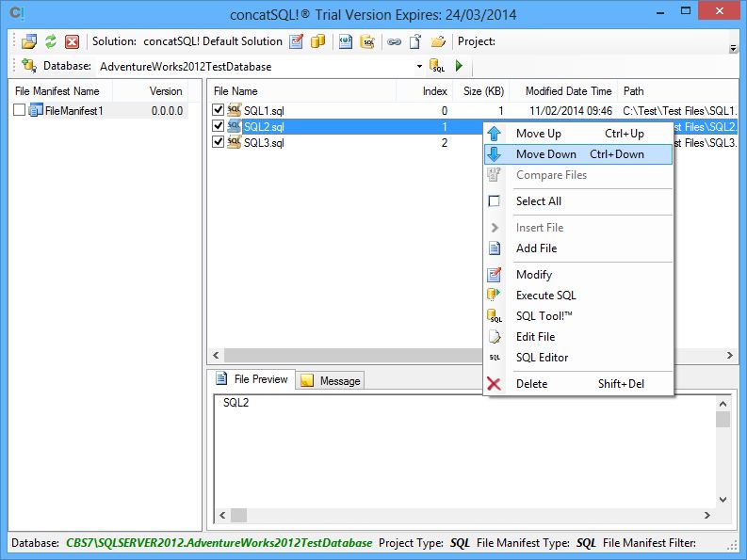
Task: Click the green refresh arrows icon
Action: [x=51, y=41]
